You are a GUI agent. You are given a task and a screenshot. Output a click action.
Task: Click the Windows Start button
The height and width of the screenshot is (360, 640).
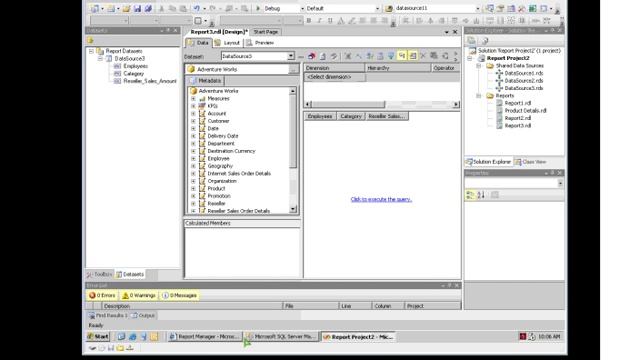[x=98, y=337]
